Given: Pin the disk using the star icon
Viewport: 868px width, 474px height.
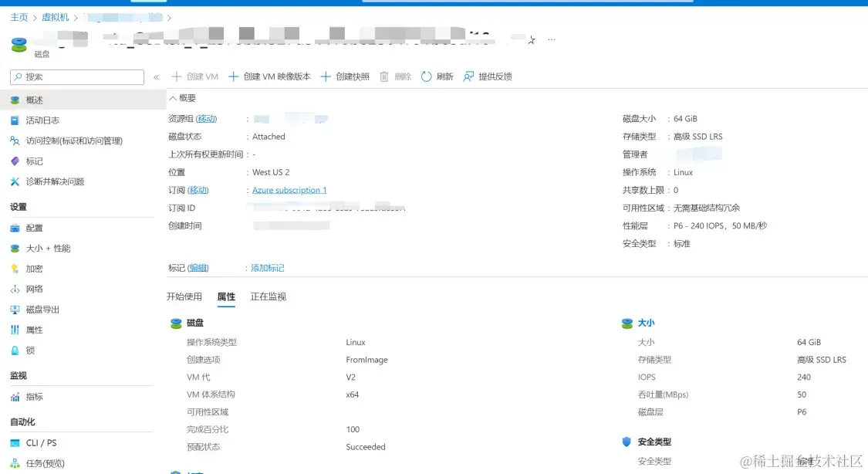Looking at the screenshot, I should point(532,40).
